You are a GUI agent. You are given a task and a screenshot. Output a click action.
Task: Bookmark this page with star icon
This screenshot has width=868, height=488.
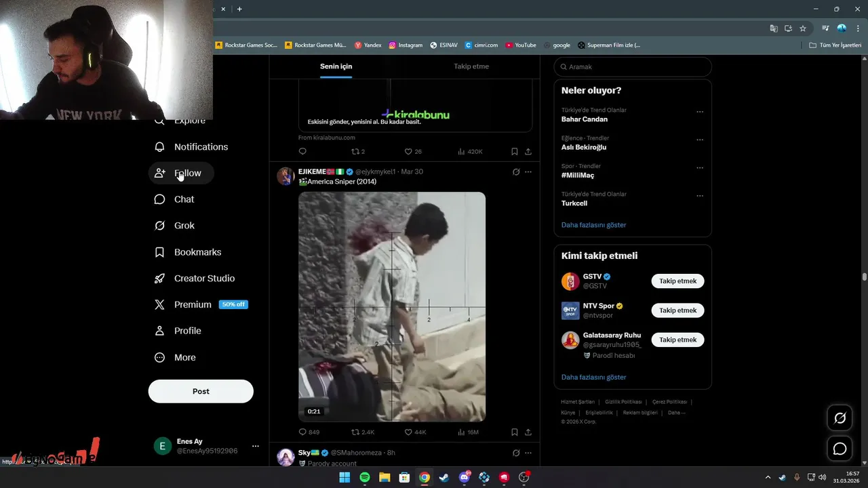pyautogui.click(x=803, y=28)
